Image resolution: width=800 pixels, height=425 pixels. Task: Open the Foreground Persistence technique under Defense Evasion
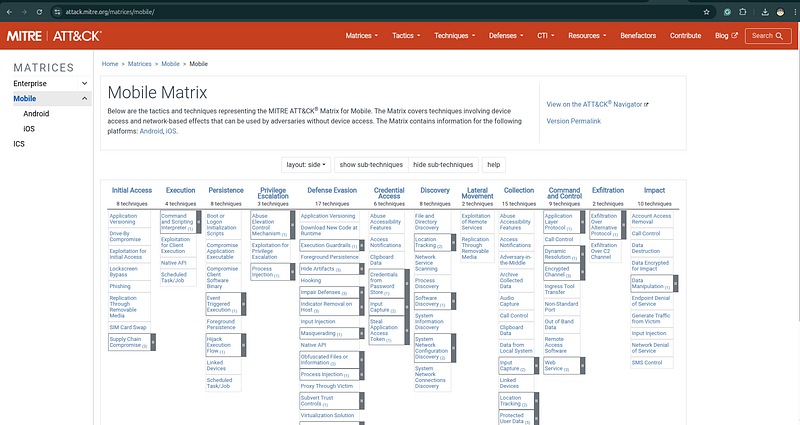click(329, 257)
